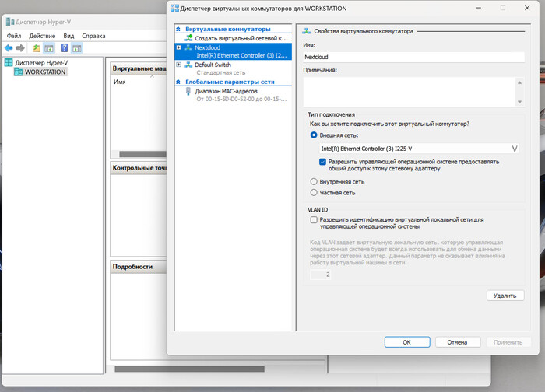This screenshot has height=392, width=545.
Task: Click the Отмена button
Action: [x=458, y=342]
